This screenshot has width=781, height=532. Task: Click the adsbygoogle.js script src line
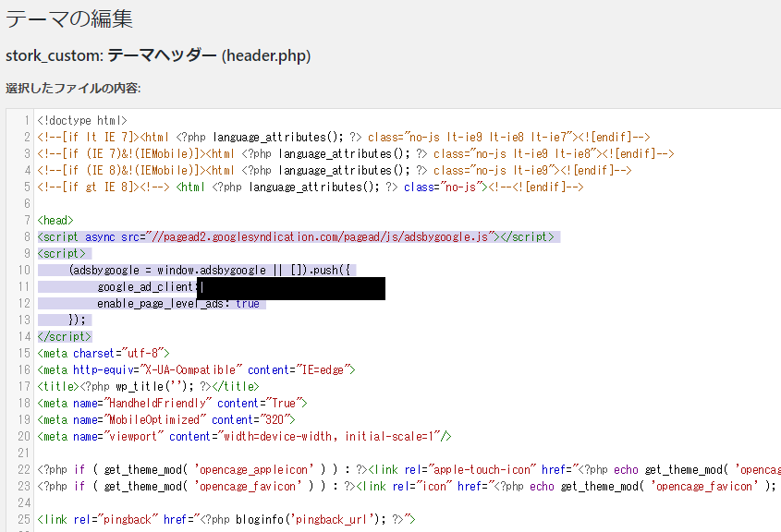click(x=296, y=236)
